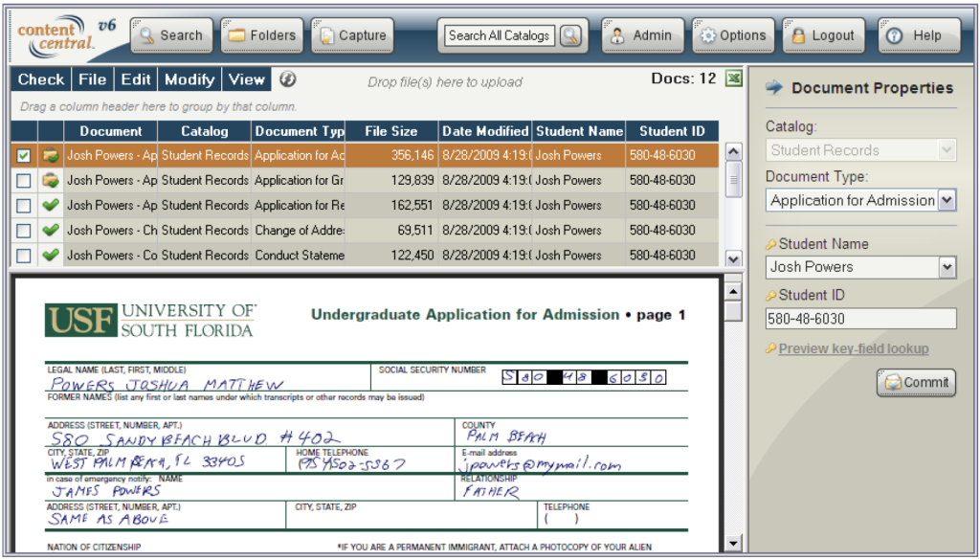Click the Student ID input field
Viewport: 980px width, 560px height.
pyautogui.click(x=860, y=319)
